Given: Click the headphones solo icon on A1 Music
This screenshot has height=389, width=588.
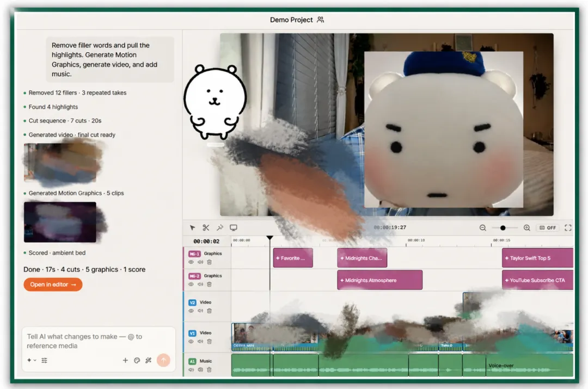Looking at the screenshot, I should (x=200, y=369).
